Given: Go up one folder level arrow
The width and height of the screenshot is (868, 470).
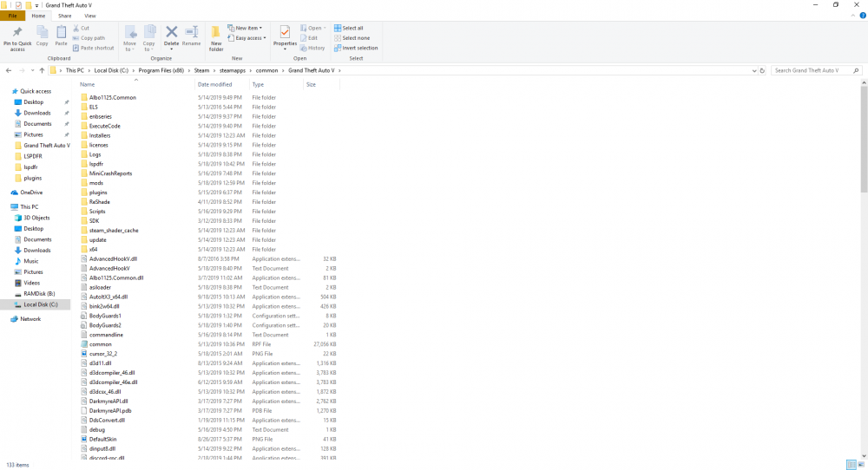Looking at the screenshot, I should (x=42, y=70).
